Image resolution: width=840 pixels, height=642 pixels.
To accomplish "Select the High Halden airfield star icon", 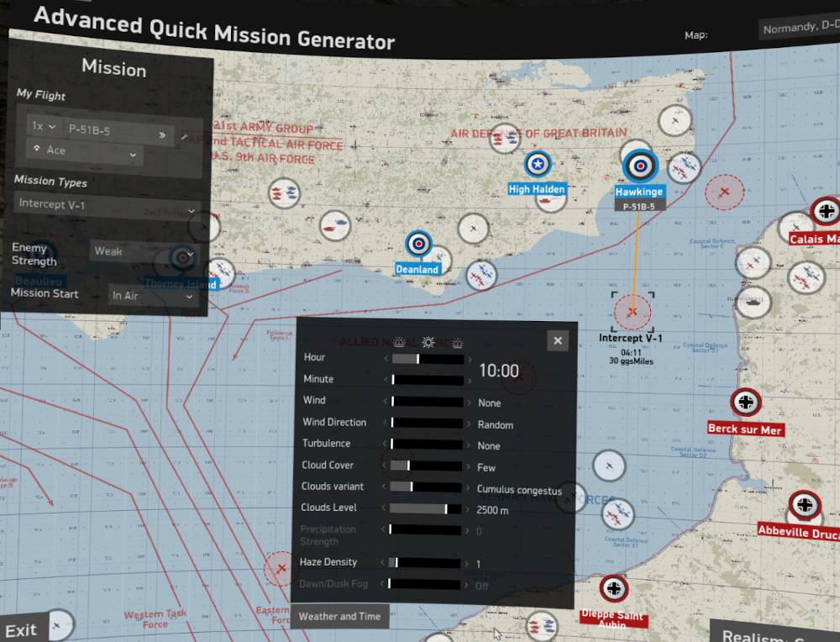I will (538, 164).
